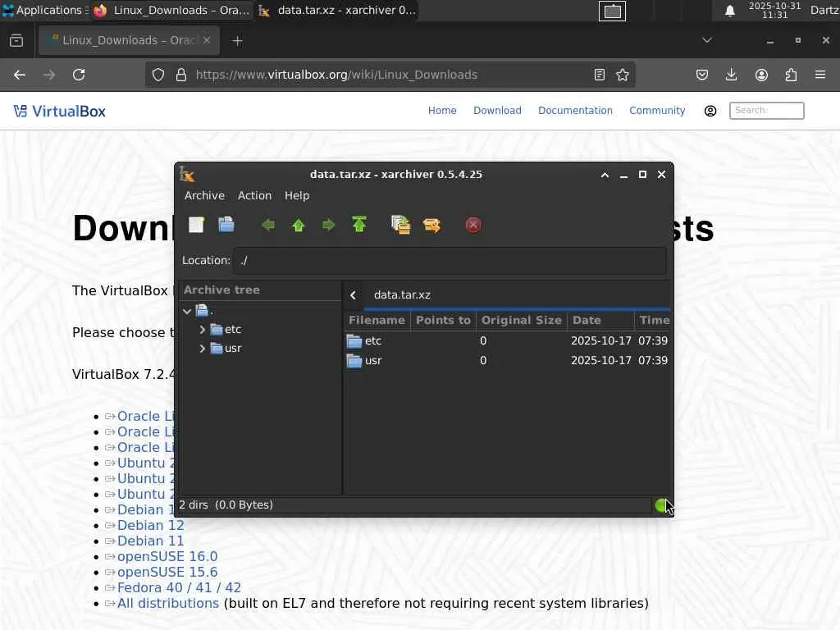Click the Firefox address bar URL
Image resolution: width=840 pixels, height=630 pixels.
point(336,75)
